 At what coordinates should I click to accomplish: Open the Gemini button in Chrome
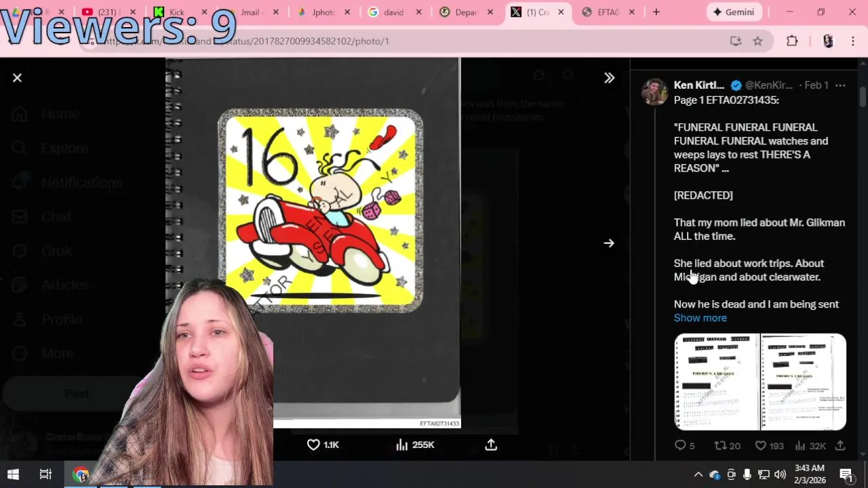(734, 12)
